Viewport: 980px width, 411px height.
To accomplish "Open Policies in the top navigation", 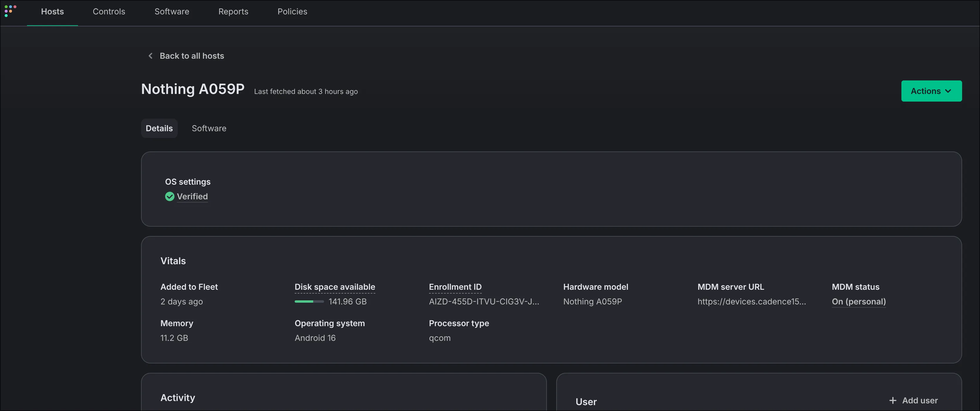I will pyautogui.click(x=292, y=12).
